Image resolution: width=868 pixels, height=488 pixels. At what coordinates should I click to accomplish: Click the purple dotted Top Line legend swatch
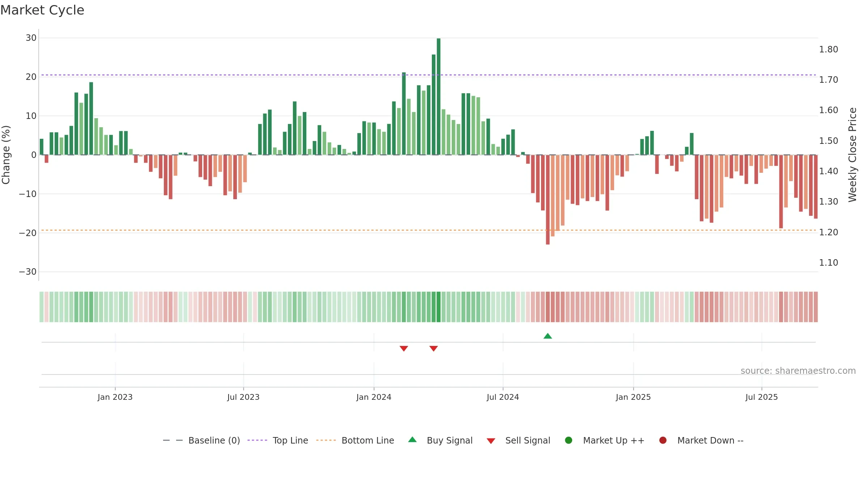tap(257, 440)
